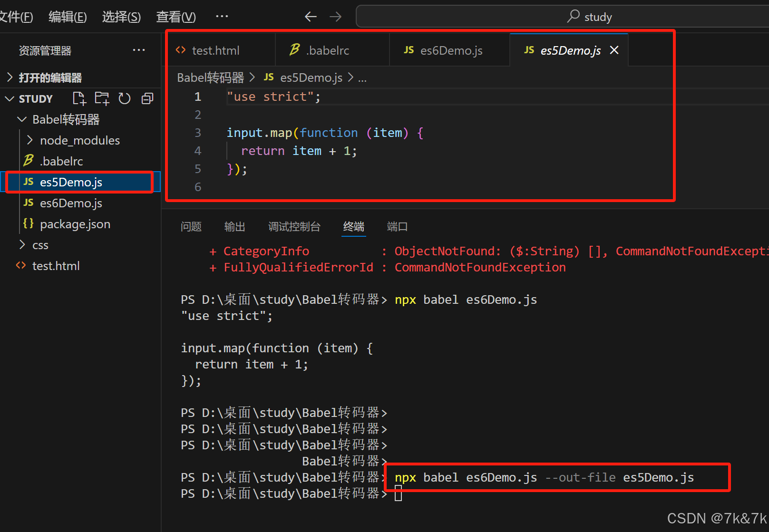Click the Go Back navigation arrow

[311, 16]
